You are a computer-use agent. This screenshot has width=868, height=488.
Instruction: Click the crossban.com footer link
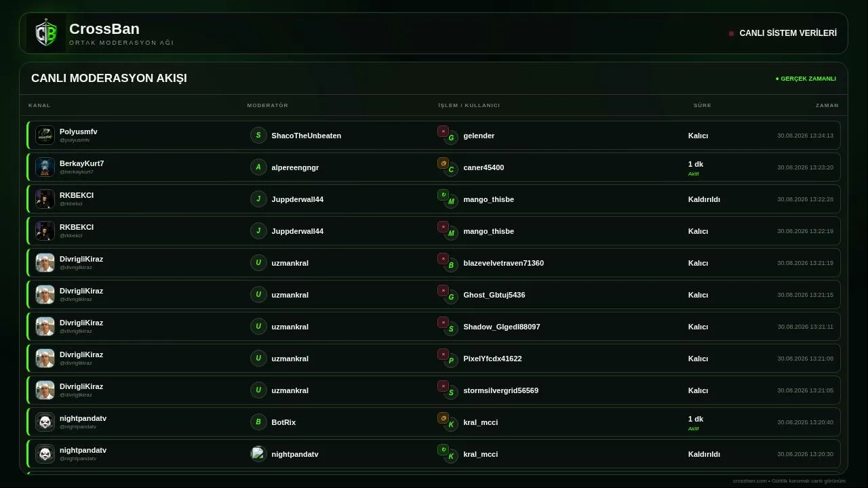point(749,481)
